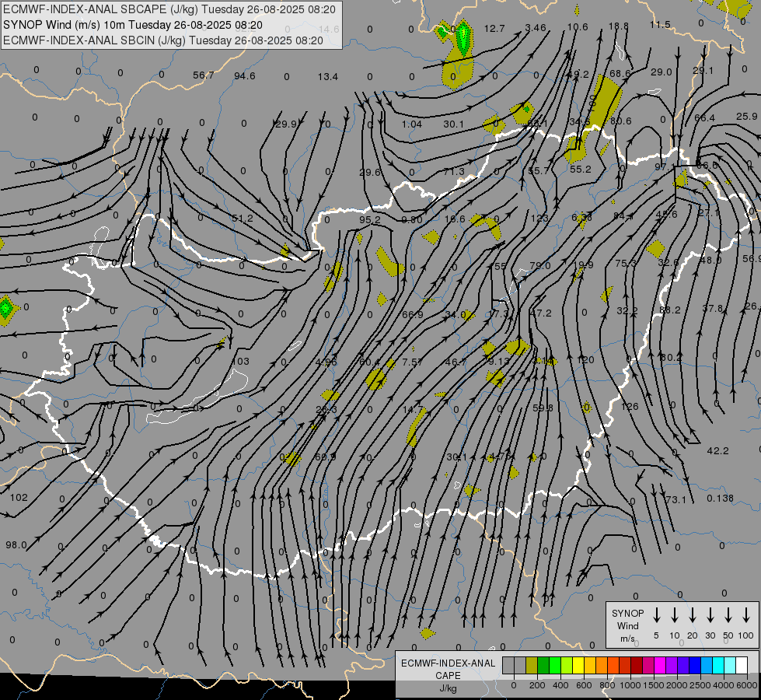This screenshot has height=700, width=761.
Task: Click the '2500' label in CAPE legend
Action: pyautogui.click(x=700, y=685)
